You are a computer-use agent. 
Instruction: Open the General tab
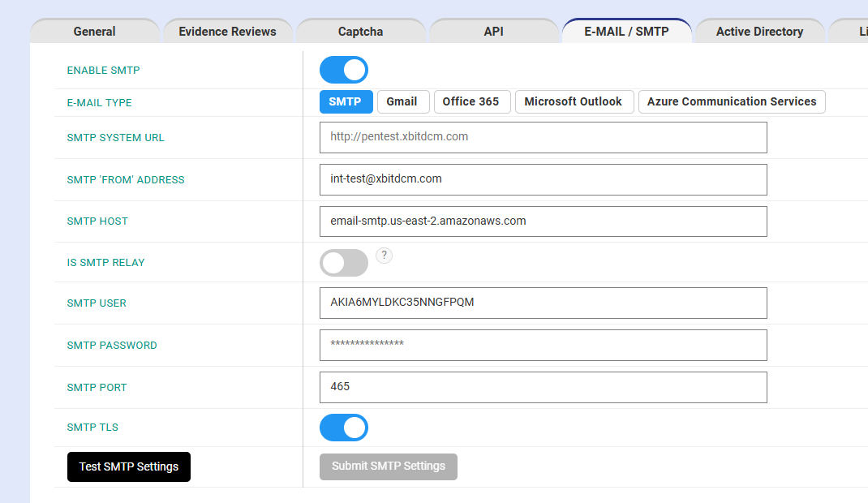click(x=94, y=32)
